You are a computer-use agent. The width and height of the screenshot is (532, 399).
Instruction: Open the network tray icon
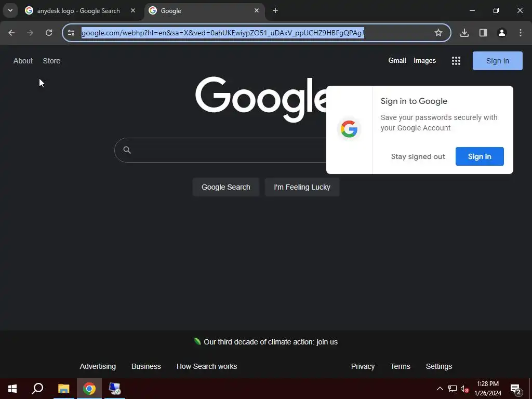point(453,389)
